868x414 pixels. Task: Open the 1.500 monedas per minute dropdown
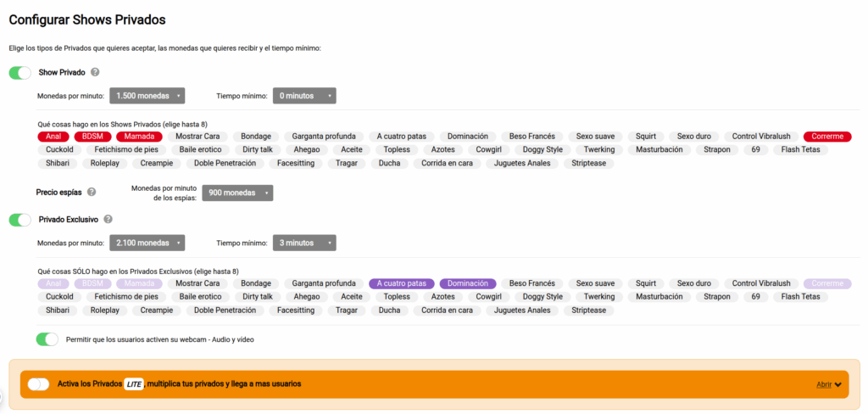pyautogui.click(x=147, y=96)
